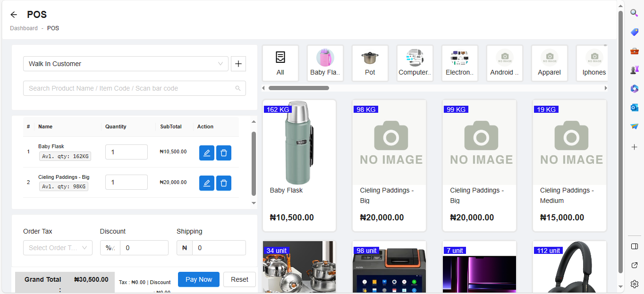Click the Dashboard breadcrumb link

pos(24,28)
